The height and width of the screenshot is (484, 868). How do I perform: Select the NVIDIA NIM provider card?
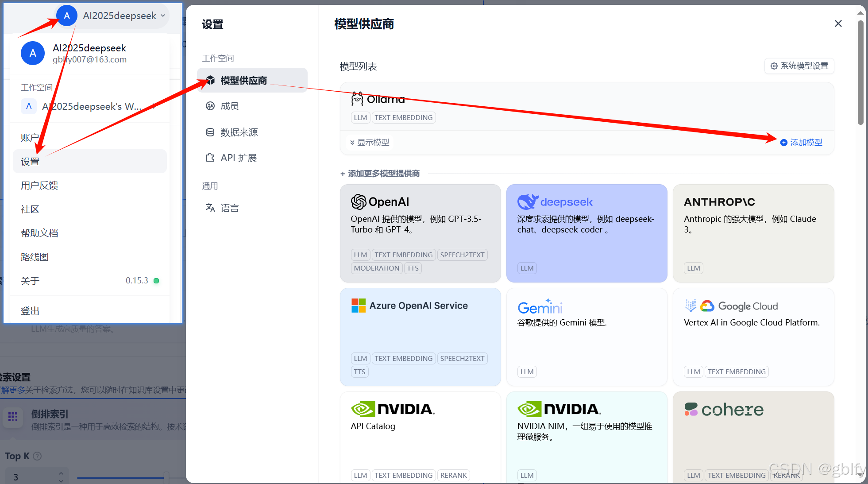pos(587,438)
